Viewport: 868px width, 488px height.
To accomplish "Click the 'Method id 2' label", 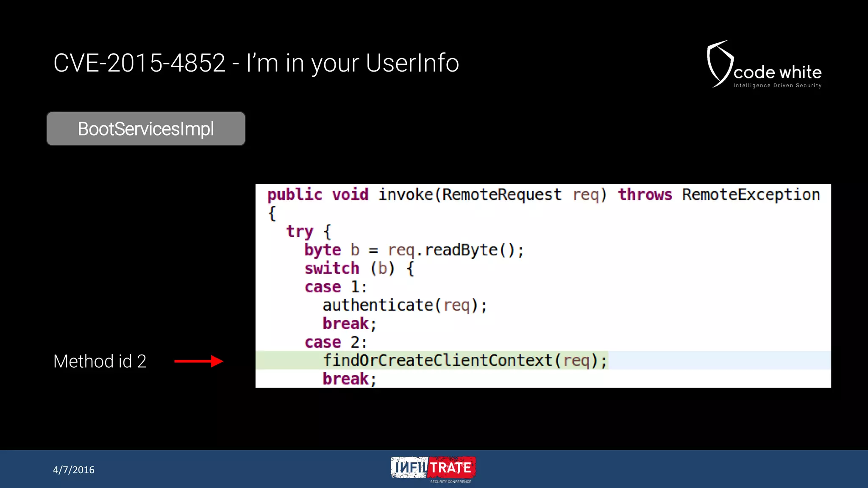I will point(100,361).
